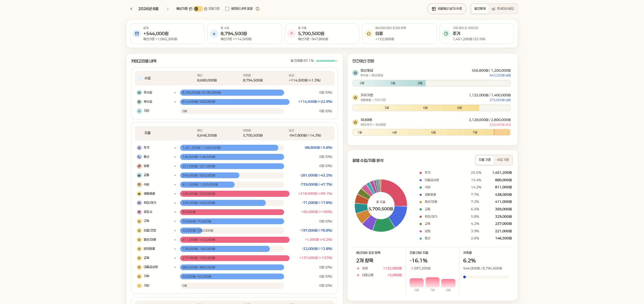Click the 총 지출 up-arrow icon
The image size is (644, 304).
292,33
